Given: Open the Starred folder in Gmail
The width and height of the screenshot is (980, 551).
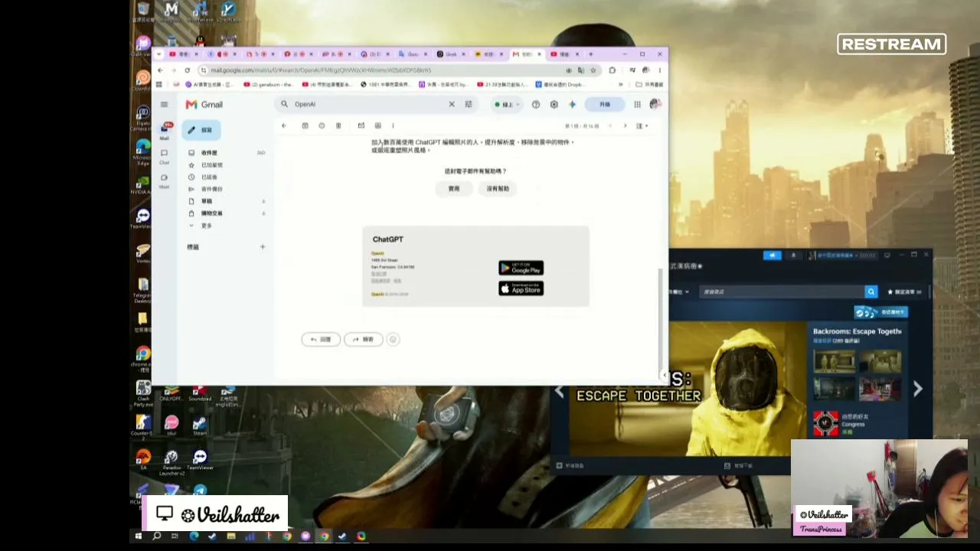Looking at the screenshot, I should point(227,165).
